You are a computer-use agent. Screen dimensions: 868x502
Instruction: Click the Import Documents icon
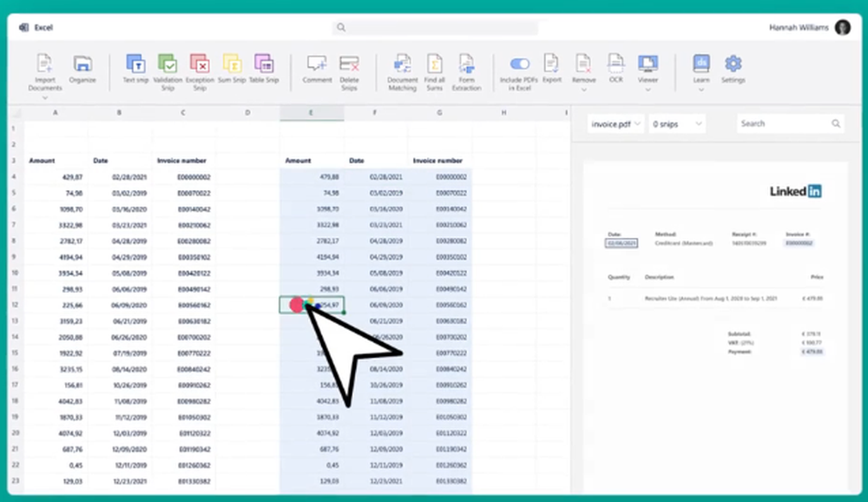(x=44, y=63)
